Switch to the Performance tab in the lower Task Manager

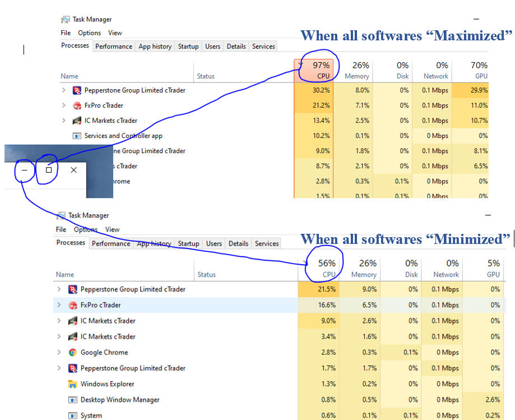point(111,243)
